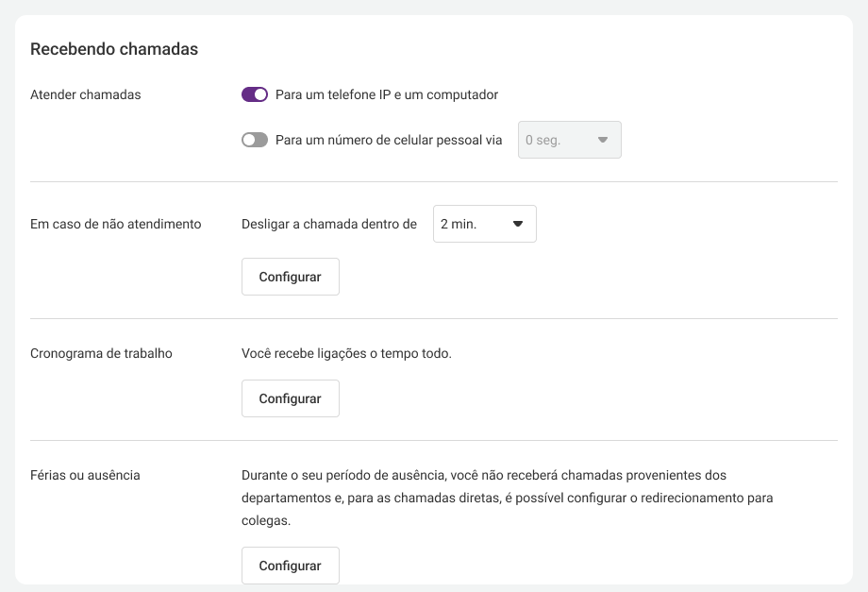Image resolution: width=868 pixels, height=592 pixels.
Task: Click Configurar under Cronograma de trabalho
Action: (290, 398)
